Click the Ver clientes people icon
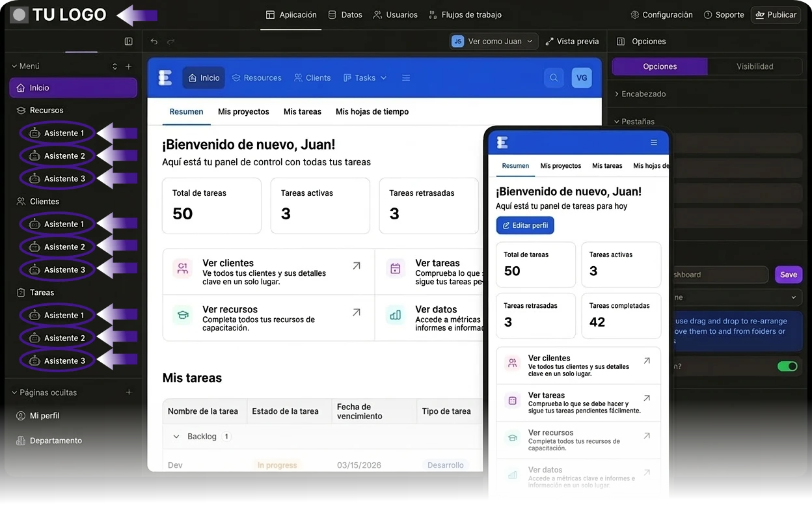812x518 pixels. click(x=182, y=268)
